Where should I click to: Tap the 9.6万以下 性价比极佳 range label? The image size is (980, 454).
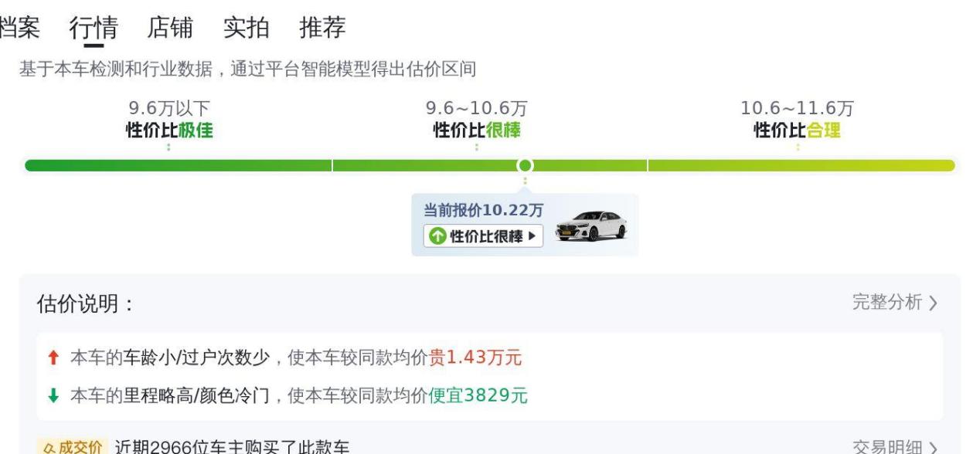point(169,120)
